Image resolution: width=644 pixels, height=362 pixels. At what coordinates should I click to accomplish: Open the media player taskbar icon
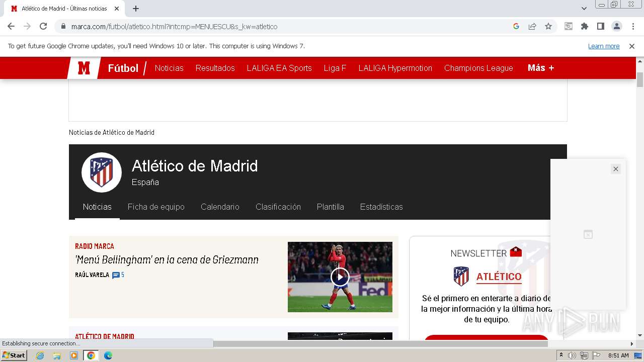74,355
